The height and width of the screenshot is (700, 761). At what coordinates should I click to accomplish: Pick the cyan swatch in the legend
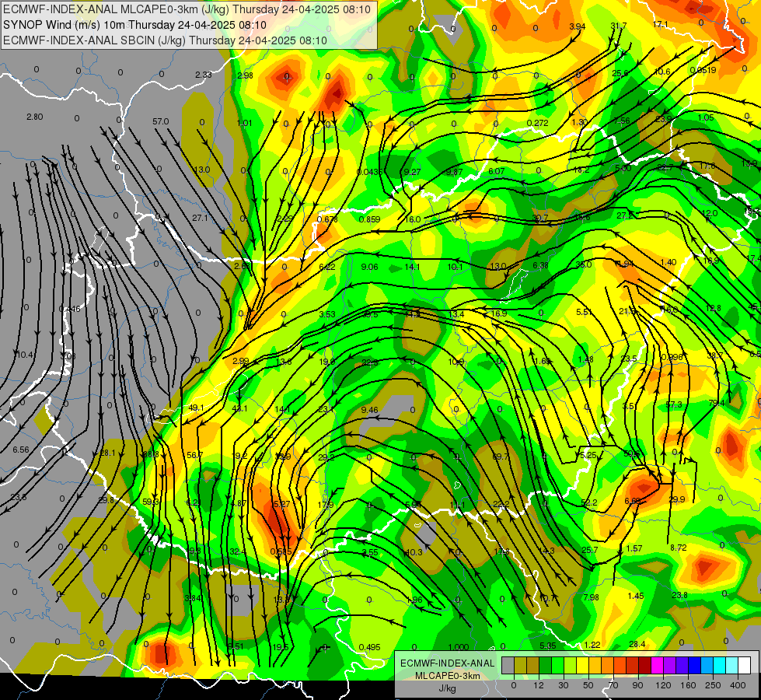click(x=721, y=665)
